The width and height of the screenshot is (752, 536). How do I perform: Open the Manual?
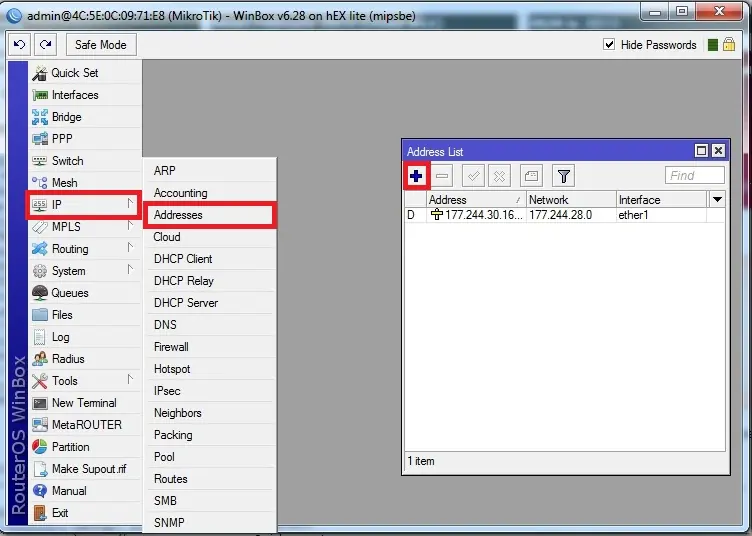click(85, 491)
